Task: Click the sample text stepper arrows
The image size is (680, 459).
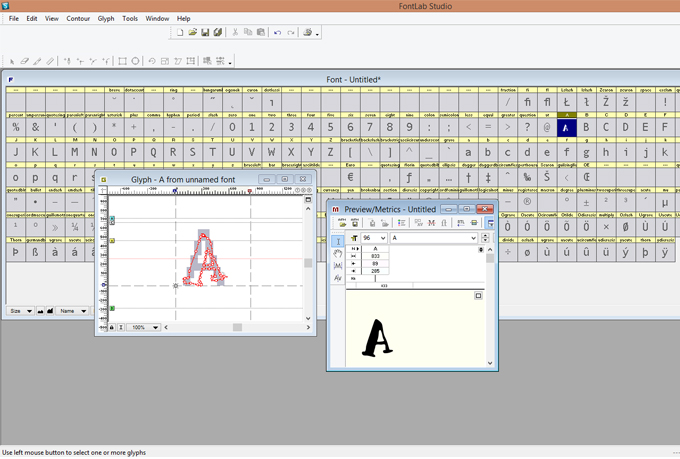Action: [485, 238]
